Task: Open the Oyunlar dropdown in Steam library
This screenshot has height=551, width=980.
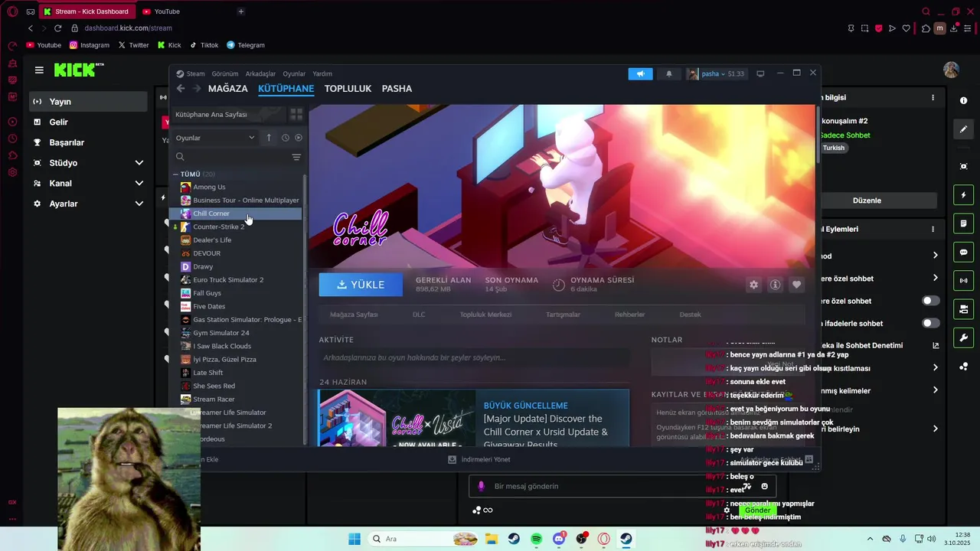Action: tap(215, 138)
